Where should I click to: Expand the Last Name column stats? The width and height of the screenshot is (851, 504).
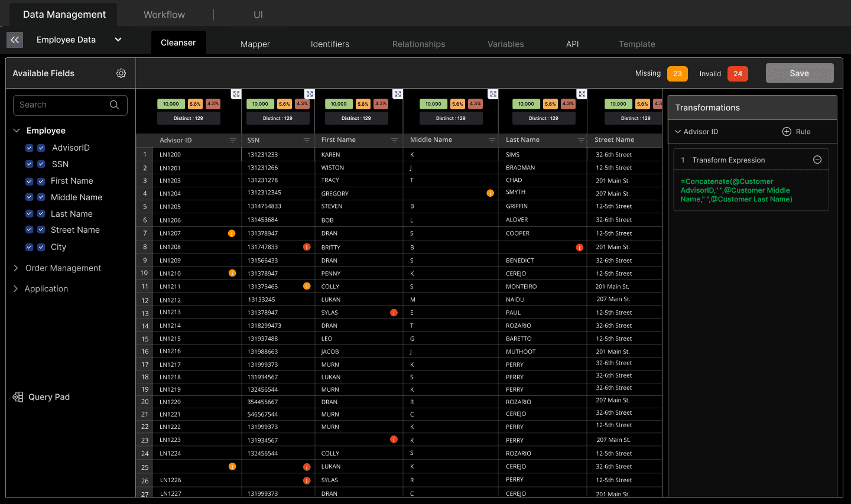click(582, 94)
